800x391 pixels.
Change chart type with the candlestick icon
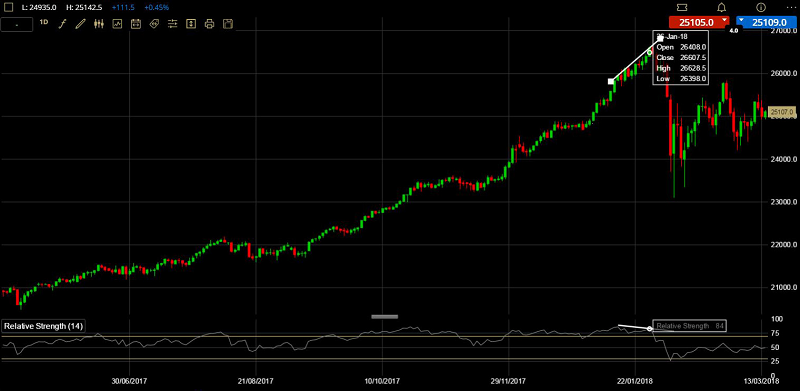[99, 23]
